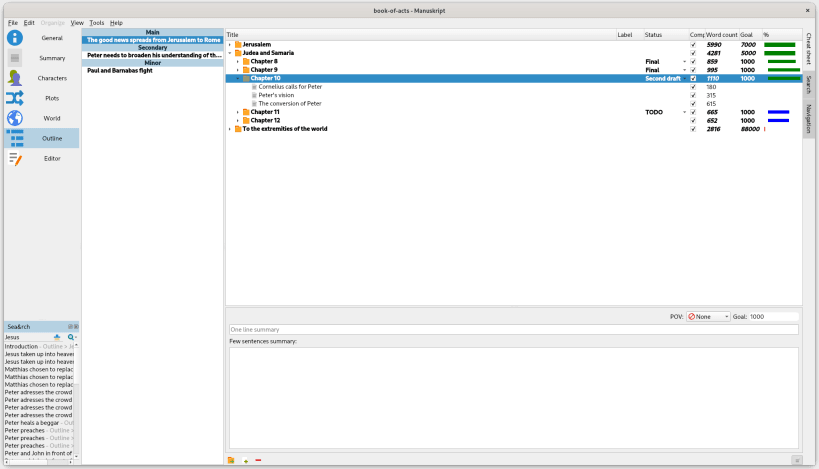Viewport: 819px width, 469px height.
Task: Open the File menu
Action: click(x=13, y=22)
